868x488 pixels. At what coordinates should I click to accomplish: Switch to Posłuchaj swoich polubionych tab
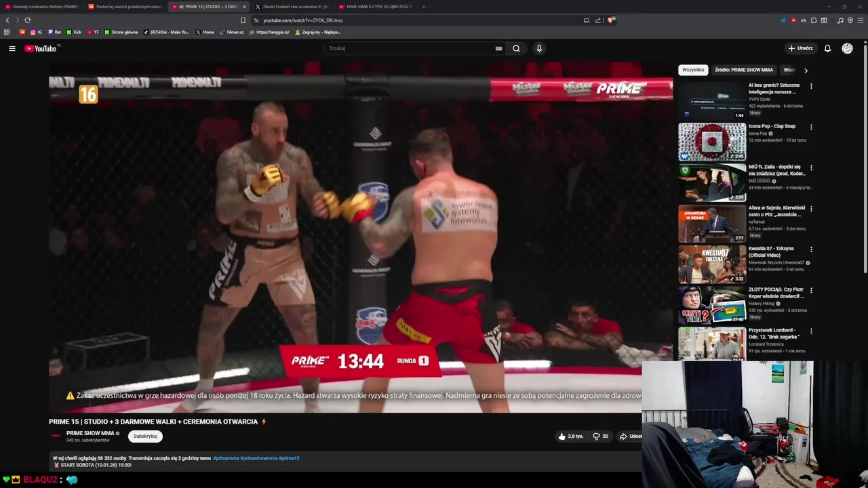pos(125,7)
